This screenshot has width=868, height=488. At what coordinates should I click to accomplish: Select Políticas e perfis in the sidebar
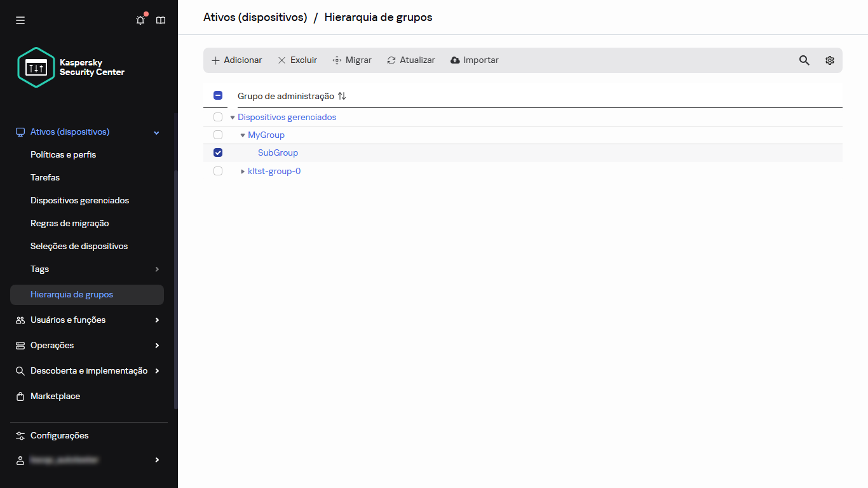(63, 154)
